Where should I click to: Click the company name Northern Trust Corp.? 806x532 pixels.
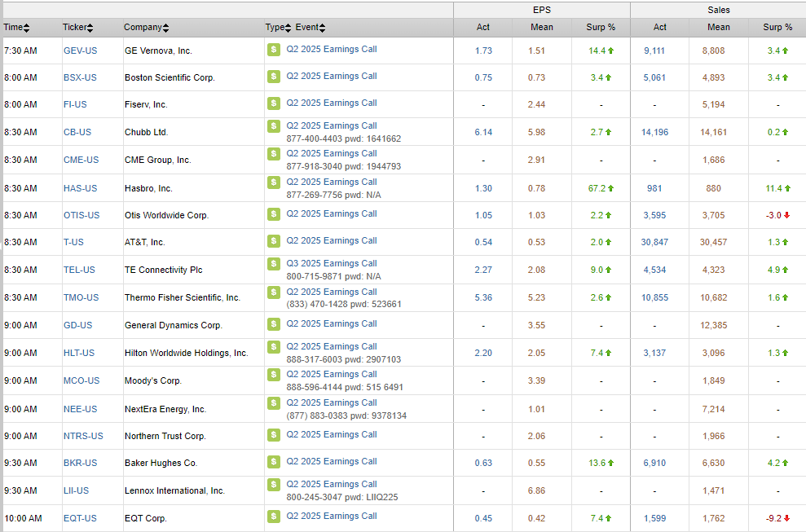165,436
